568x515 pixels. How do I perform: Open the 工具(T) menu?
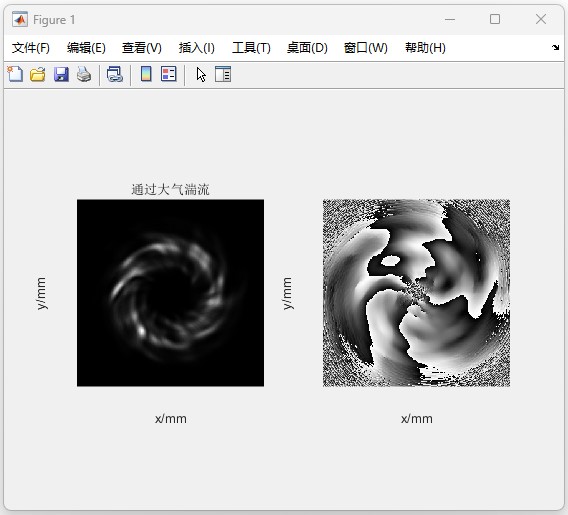[x=251, y=48]
